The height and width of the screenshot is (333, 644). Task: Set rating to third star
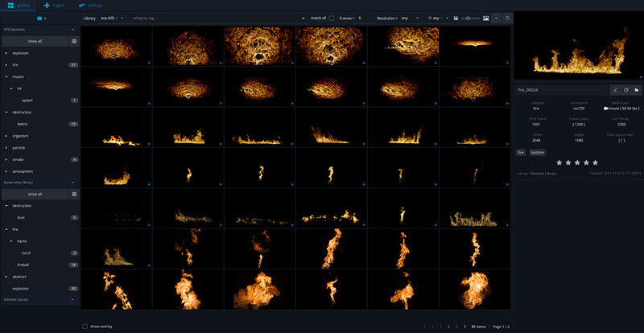[577, 162]
